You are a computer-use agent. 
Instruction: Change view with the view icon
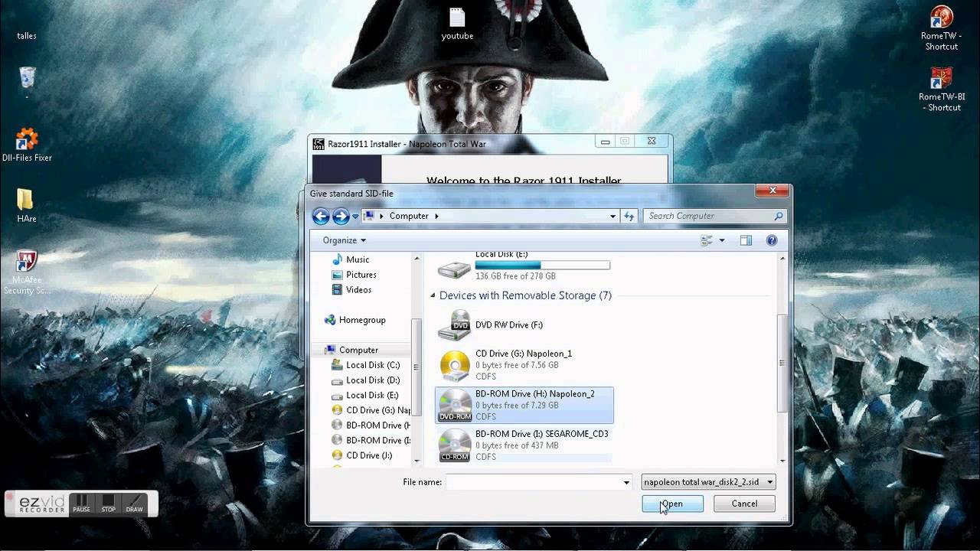[707, 240]
